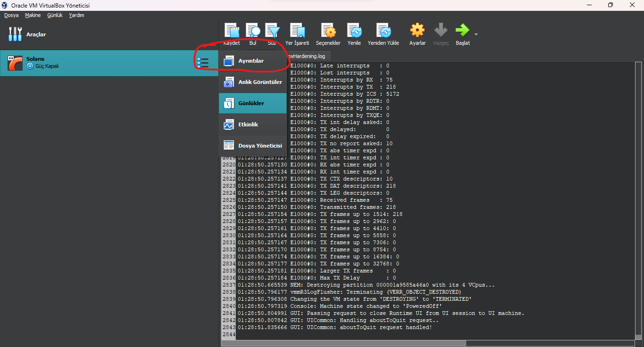644x347 pixels.
Task: Expand the Başlat dropdown arrow
Action: 476,34
